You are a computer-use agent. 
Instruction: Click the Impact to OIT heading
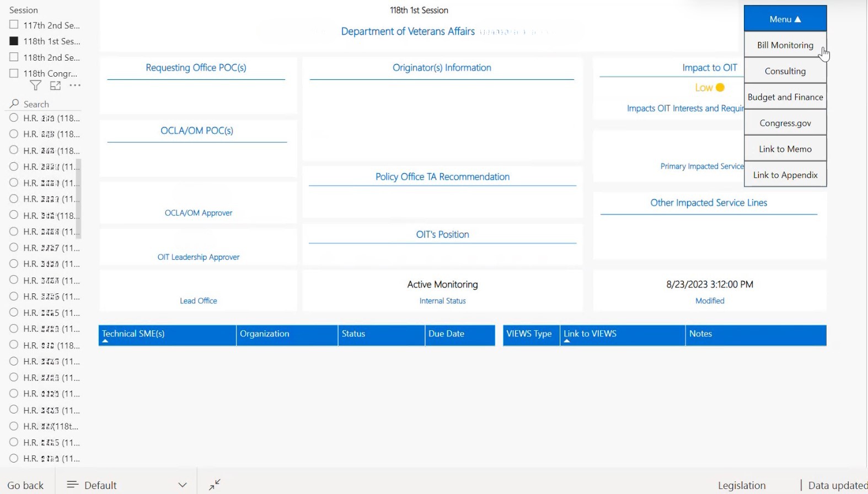click(710, 67)
